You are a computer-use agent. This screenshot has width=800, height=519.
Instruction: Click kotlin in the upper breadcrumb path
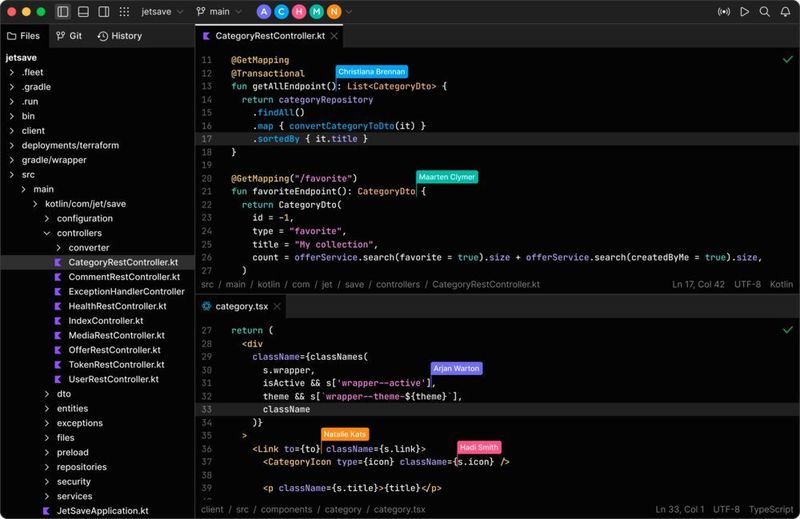point(268,284)
